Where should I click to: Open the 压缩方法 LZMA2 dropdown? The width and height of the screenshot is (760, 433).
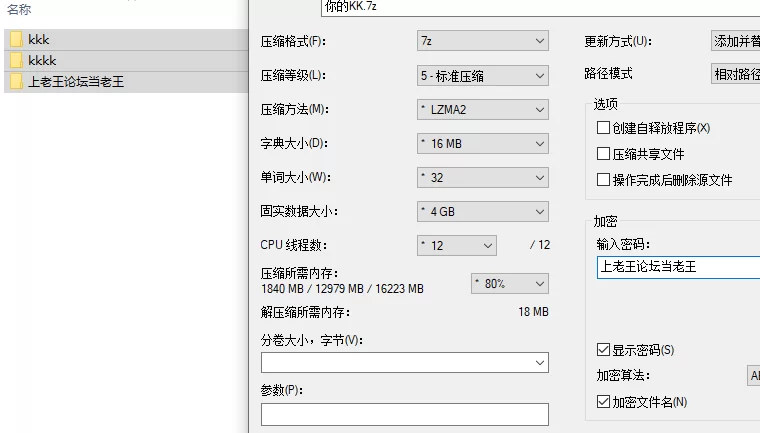[x=483, y=110]
